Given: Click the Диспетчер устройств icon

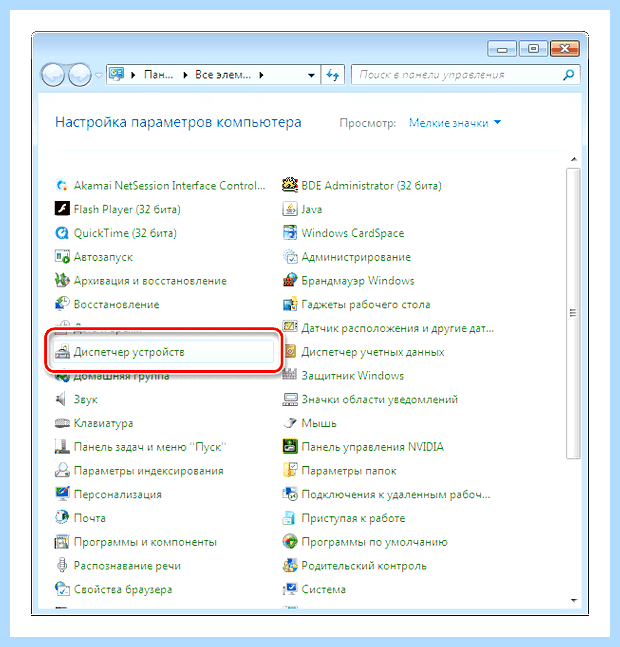Looking at the screenshot, I should (62, 352).
